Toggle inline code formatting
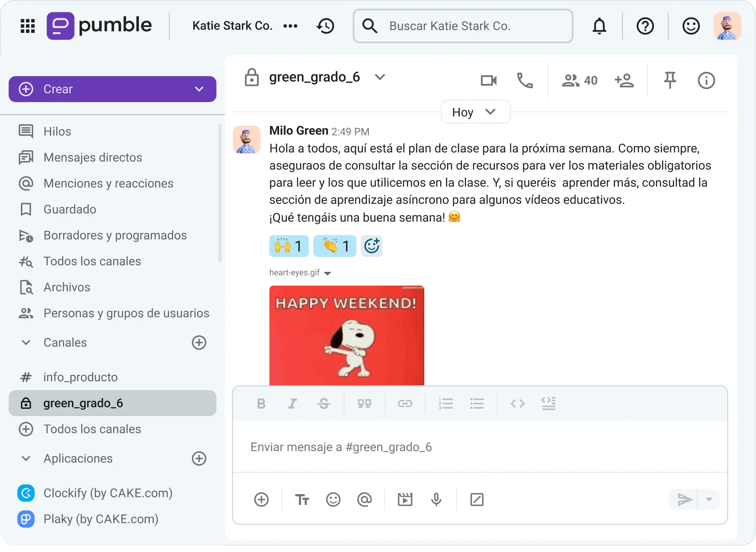Viewport: 756px width, 552px height. (518, 404)
